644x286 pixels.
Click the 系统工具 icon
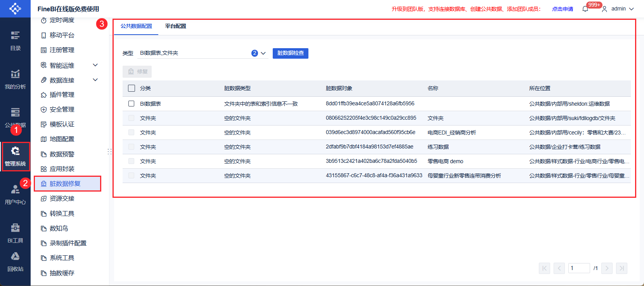pos(44,258)
